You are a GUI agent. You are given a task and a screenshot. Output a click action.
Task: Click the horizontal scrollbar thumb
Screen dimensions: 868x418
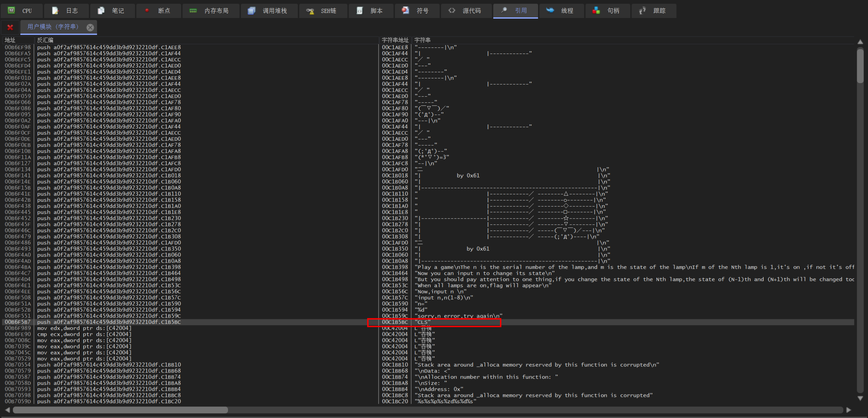(120, 410)
